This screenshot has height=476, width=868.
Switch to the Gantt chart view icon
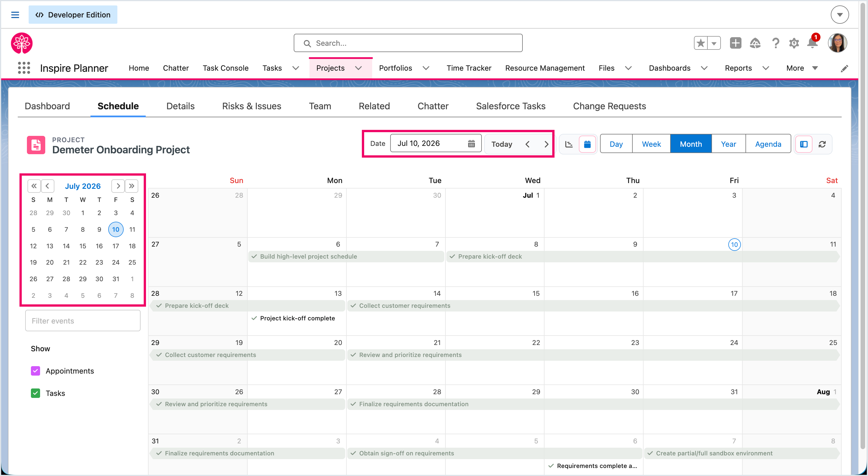[x=569, y=144]
